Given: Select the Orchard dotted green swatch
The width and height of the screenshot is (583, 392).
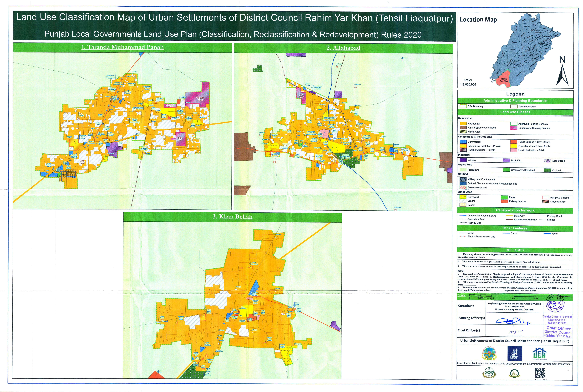Looking at the screenshot, I should [x=548, y=170].
